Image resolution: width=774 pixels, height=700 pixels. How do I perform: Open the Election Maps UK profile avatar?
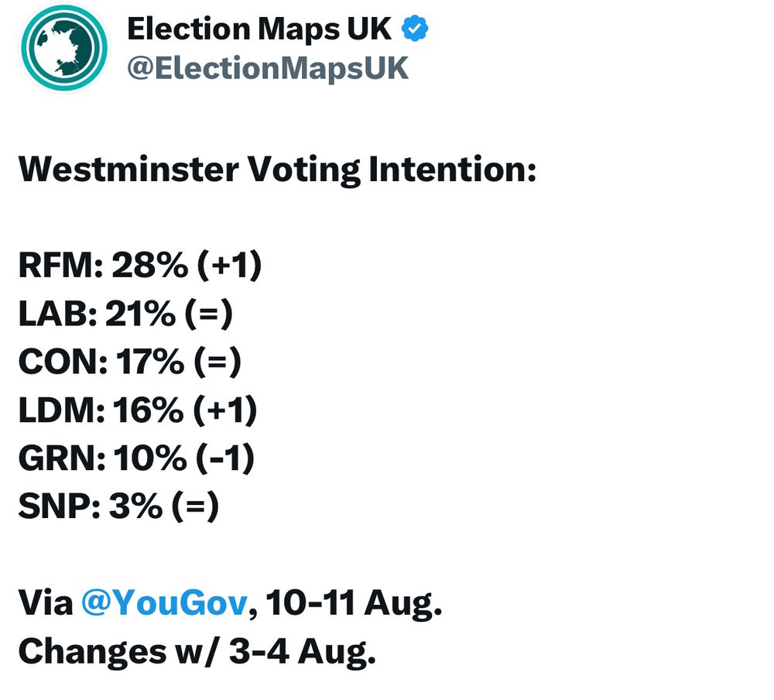(64, 47)
